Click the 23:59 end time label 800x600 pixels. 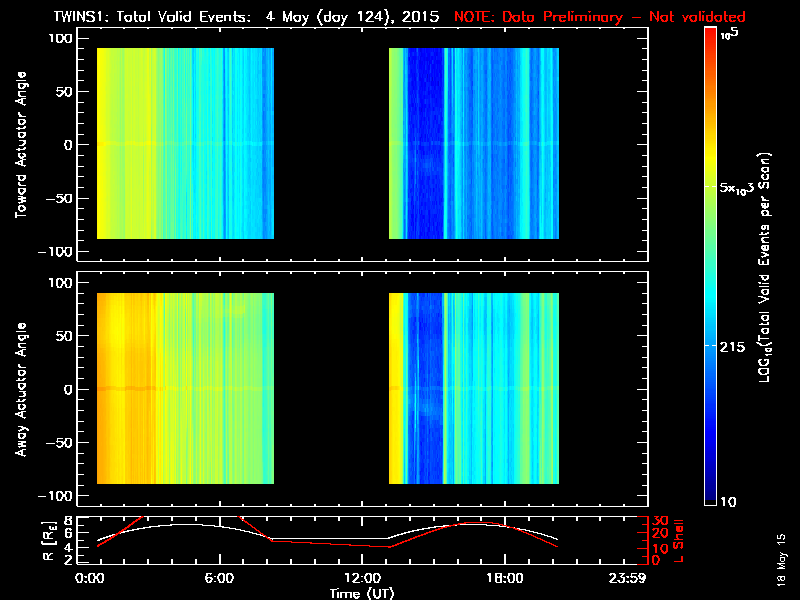point(632,578)
